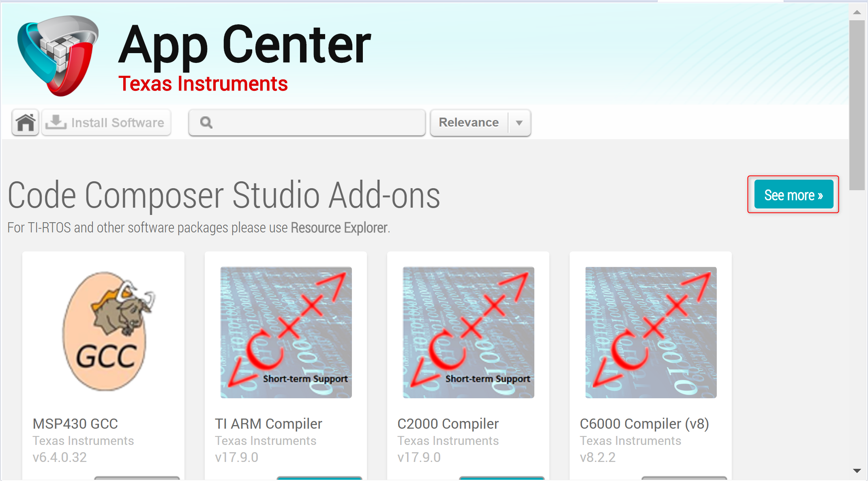The width and height of the screenshot is (868, 481).
Task: Click the Code Composer Studio Add-ons heading
Action: coord(224,195)
